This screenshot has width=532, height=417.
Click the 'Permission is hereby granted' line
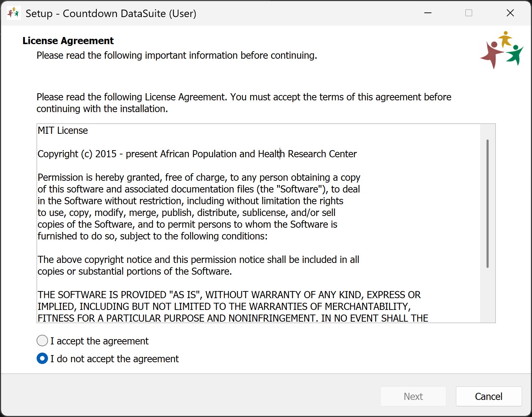(x=199, y=178)
